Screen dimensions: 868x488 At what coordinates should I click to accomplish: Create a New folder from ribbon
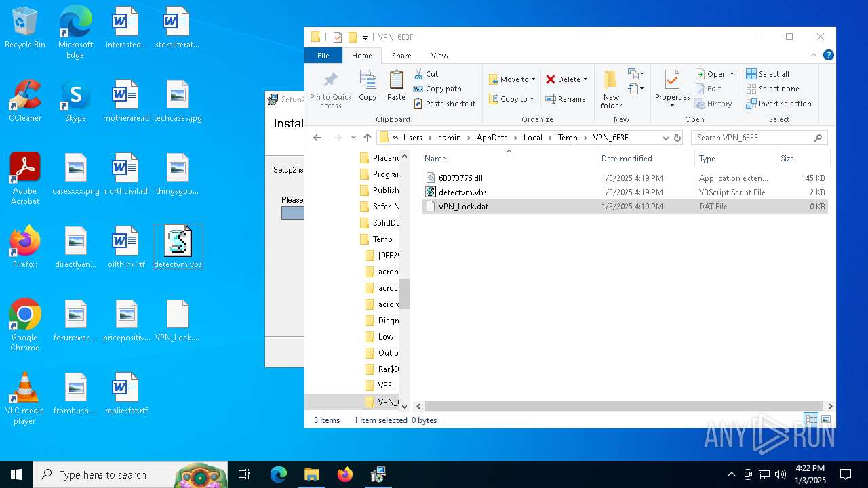click(611, 89)
